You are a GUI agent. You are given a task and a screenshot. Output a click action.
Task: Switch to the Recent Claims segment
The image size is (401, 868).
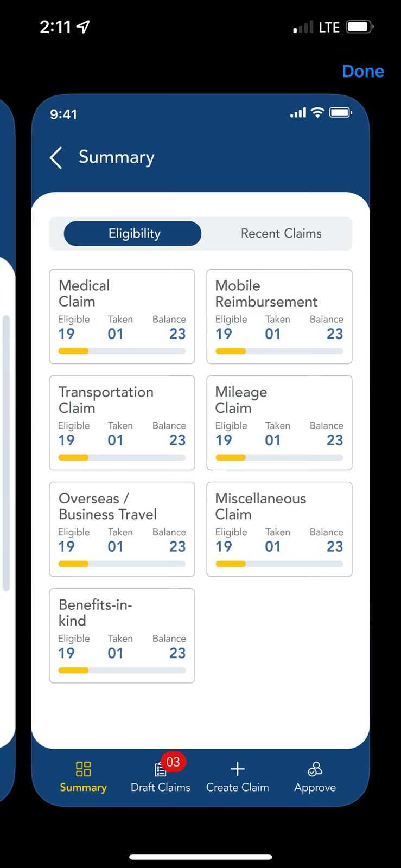(281, 234)
